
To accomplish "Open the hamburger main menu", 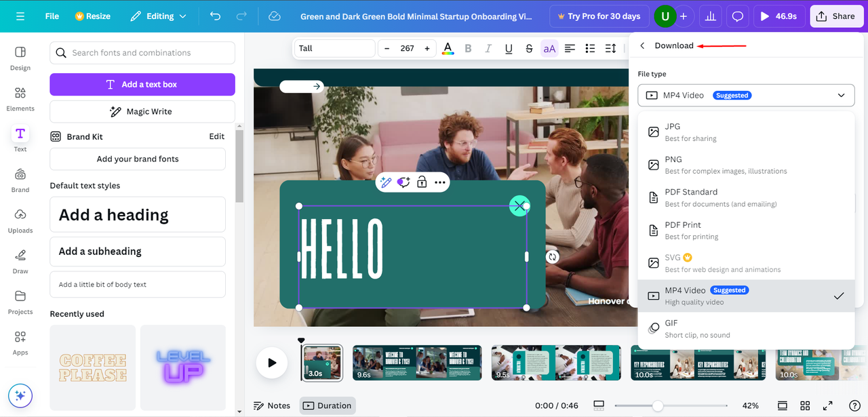I will [x=20, y=16].
